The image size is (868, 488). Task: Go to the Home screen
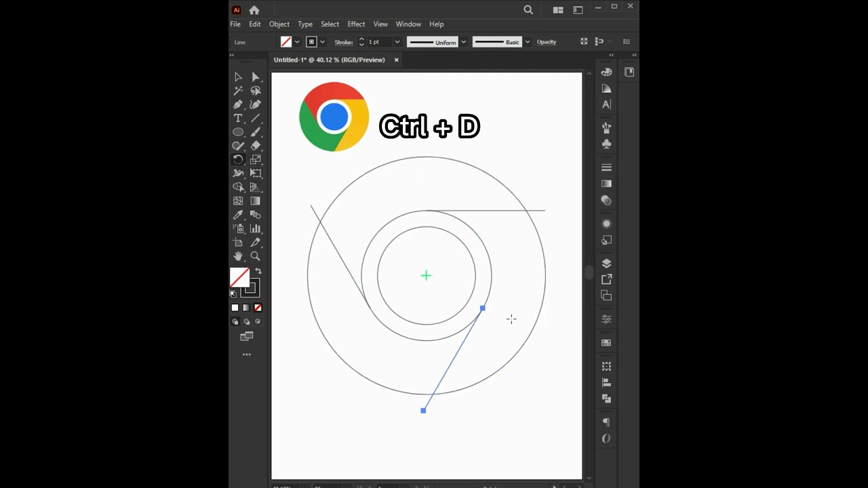click(254, 10)
